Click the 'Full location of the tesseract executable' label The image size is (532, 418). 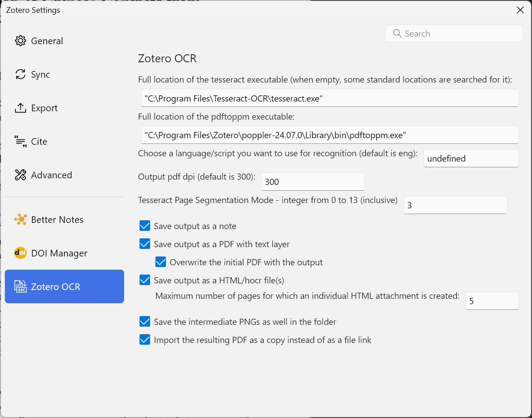click(x=325, y=80)
